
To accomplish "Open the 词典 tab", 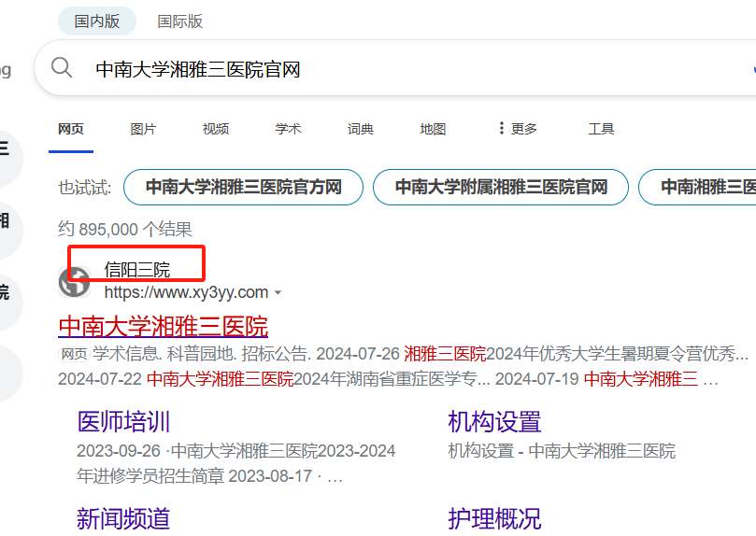I will [x=360, y=129].
